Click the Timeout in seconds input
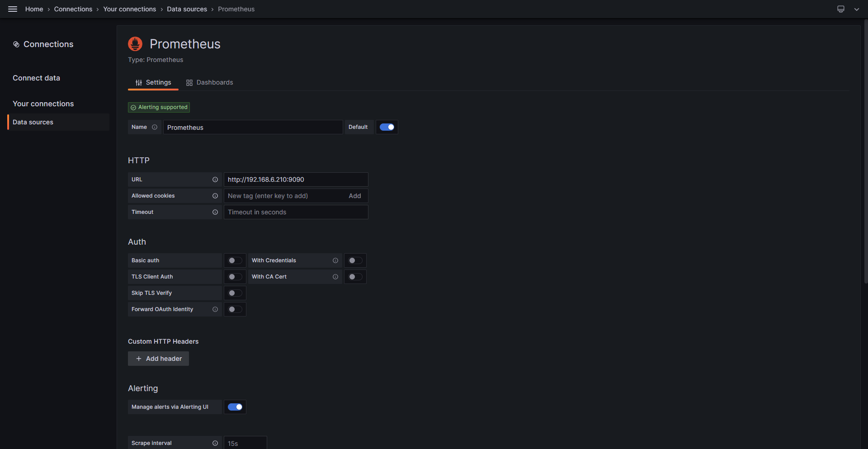Viewport: 868px width, 449px height. click(296, 212)
